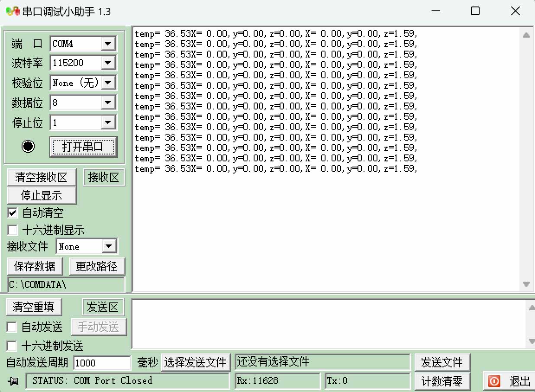535x392 pixels.
Task: Click the Tx:0 counter
Action: 367,381
